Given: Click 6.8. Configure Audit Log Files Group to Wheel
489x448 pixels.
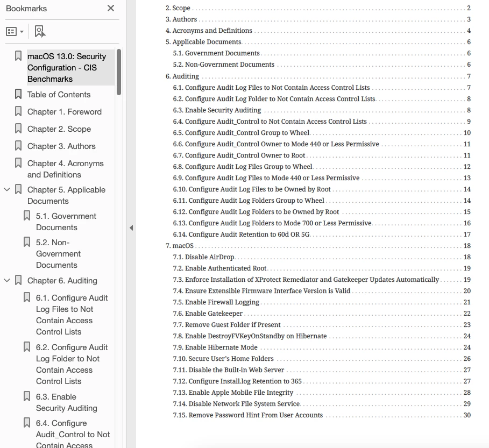Looking at the screenshot, I should [x=243, y=167].
